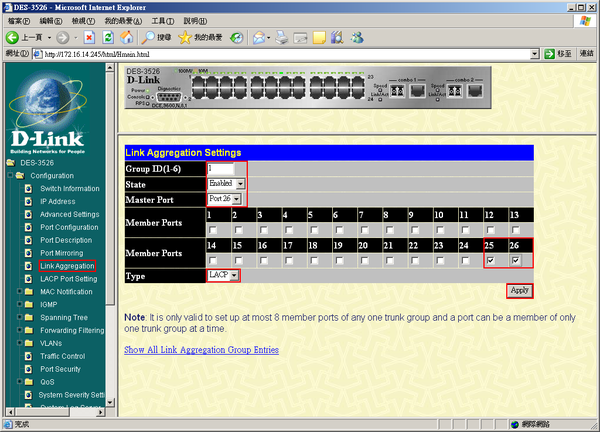Screen dimensions: 600x432
Task: Open the address bar dropdown arrow
Action: (x=535, y=54)
